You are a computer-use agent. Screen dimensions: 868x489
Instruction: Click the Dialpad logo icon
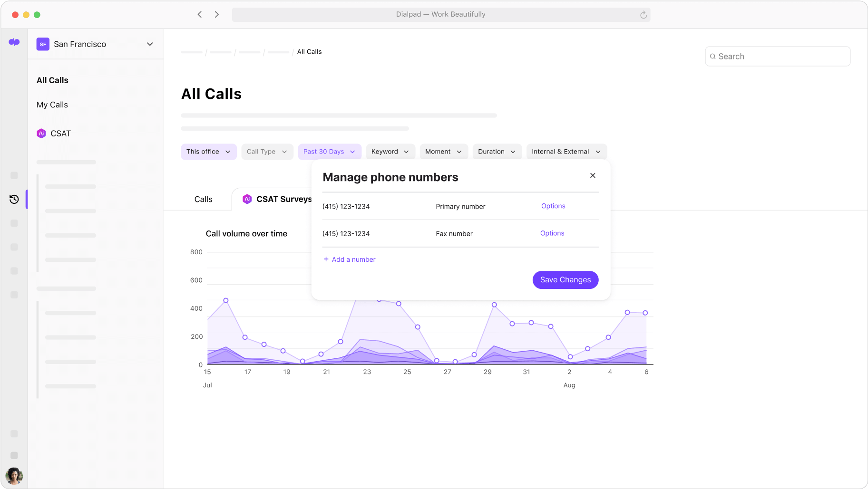[x=14, y=42]
